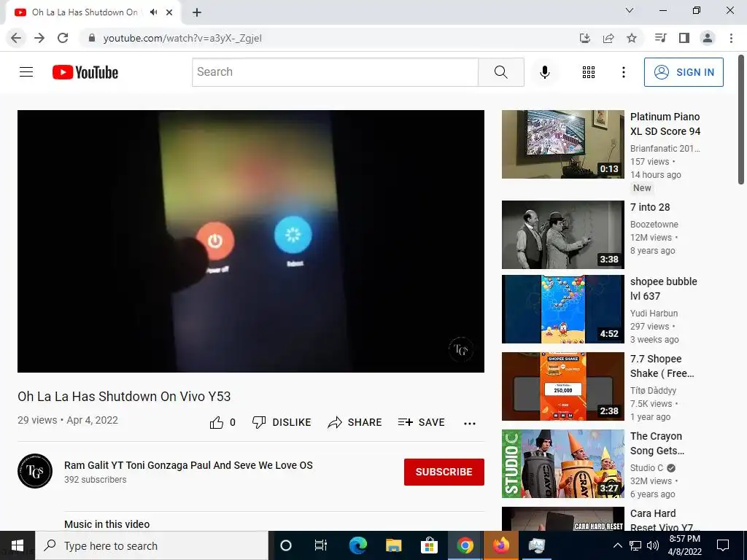Click the address bar URL

click(182, 38)
